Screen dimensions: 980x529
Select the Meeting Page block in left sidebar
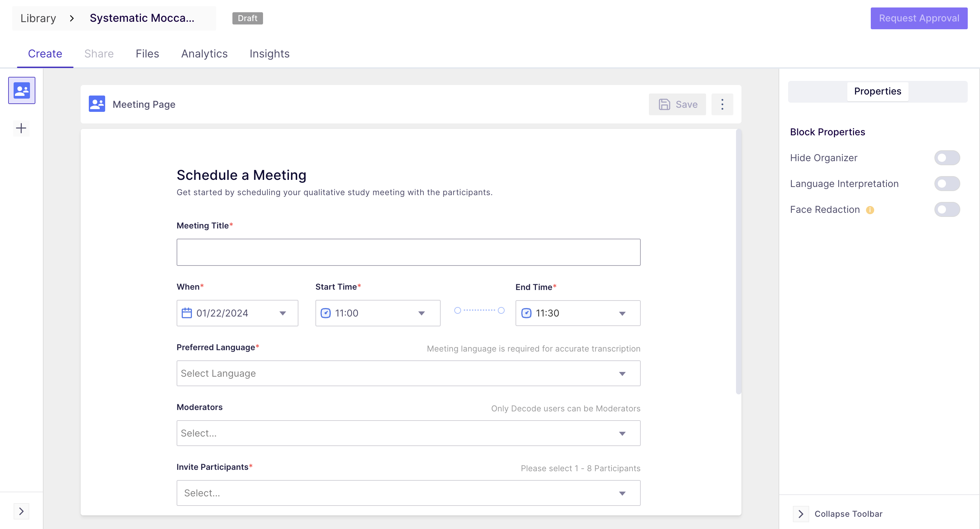pyautogui.click(x=22, y=90)
